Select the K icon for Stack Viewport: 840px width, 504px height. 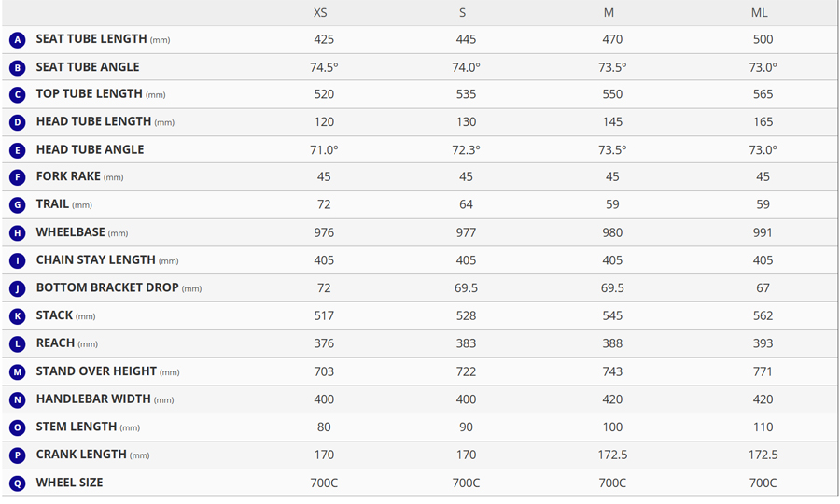click(x=17, y=316)
